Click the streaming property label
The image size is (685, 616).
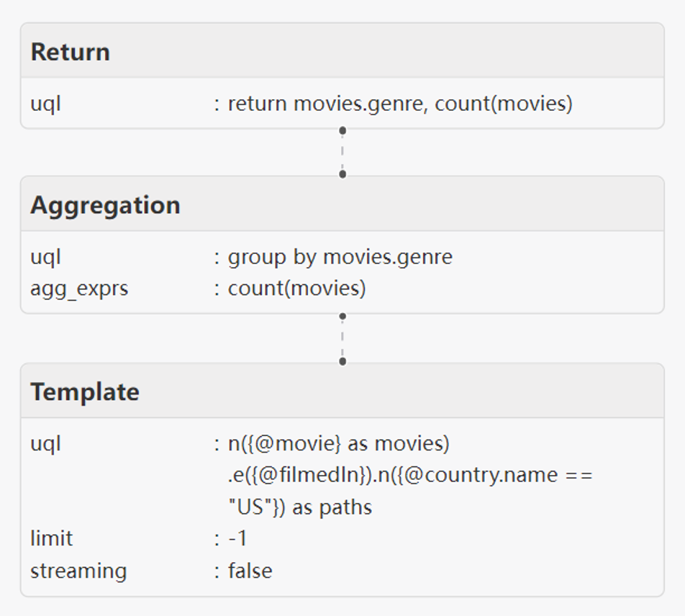(78, 571)
